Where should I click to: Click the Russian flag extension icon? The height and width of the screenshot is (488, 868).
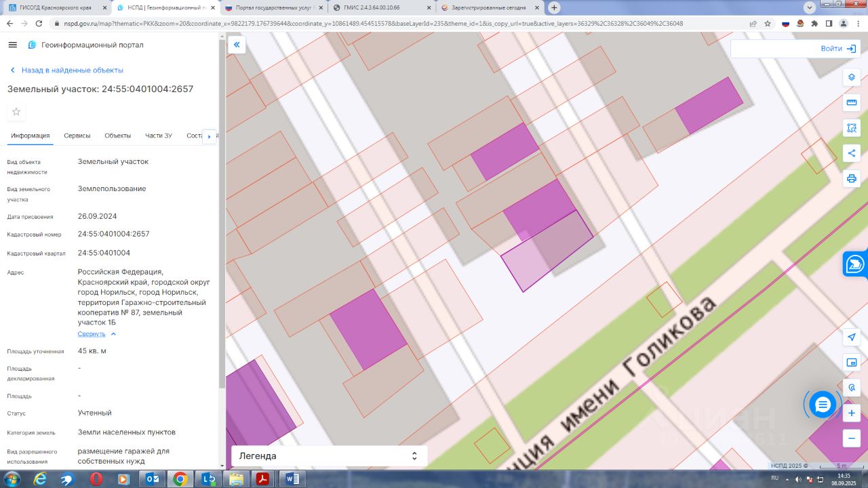786,23
